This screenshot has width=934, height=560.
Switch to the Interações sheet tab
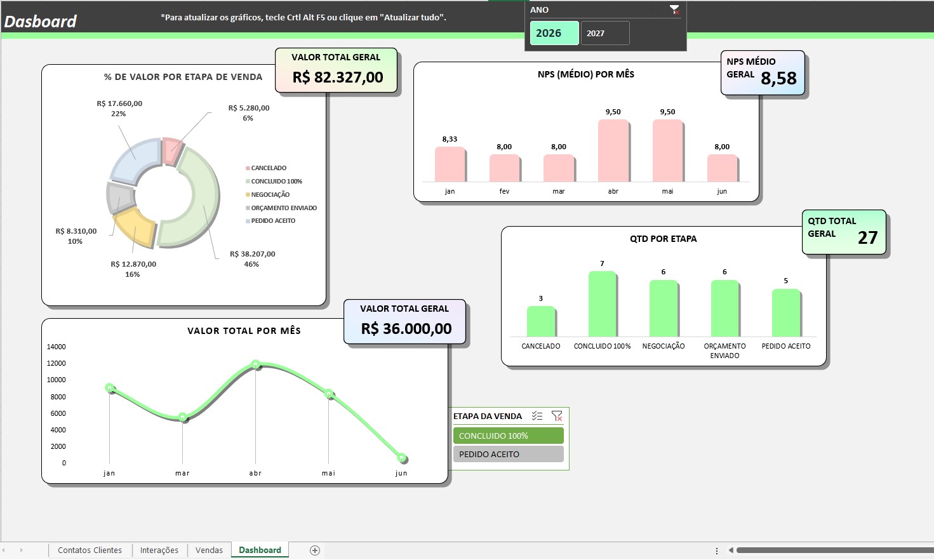click(159, 550)
